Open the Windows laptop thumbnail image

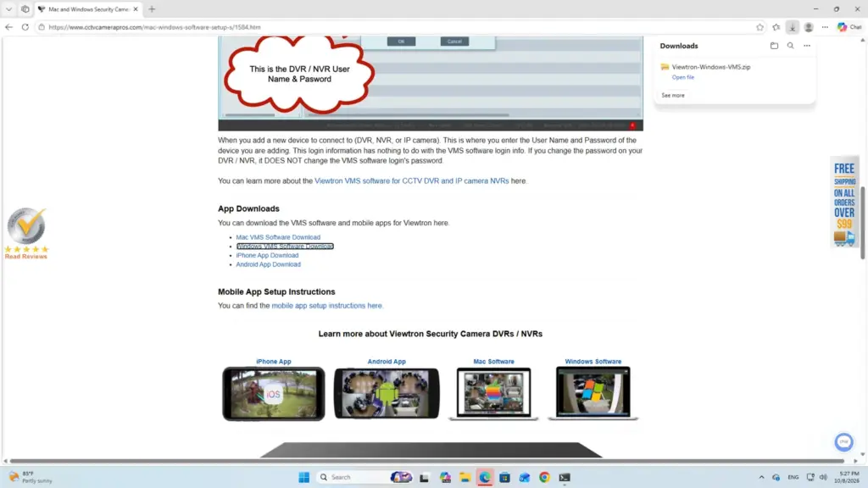coord(593,394)
